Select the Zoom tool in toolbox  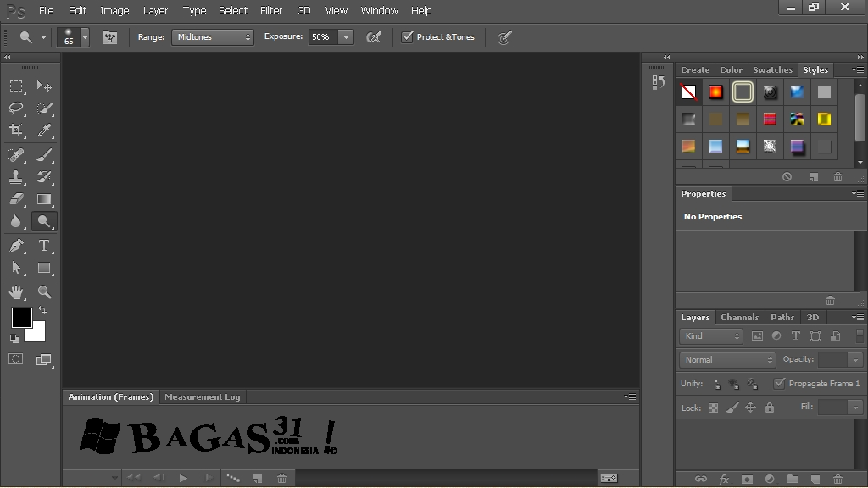point(44,291)
